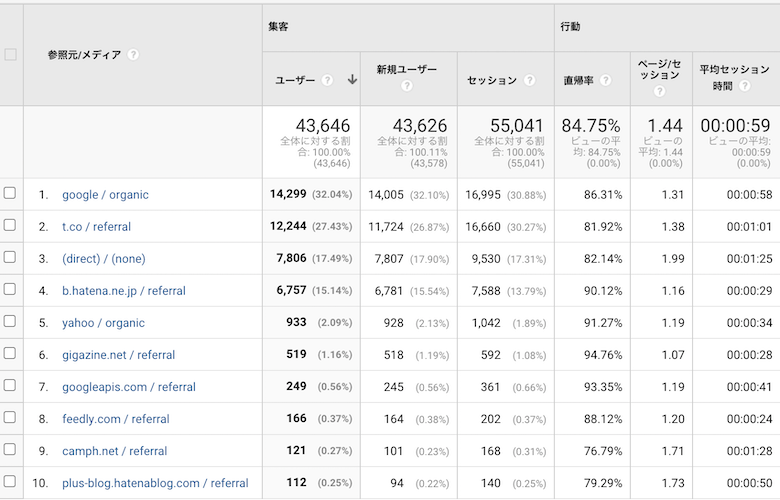Toggle the select-all checkbox in header
Viewport: 780px width, 500px height.
[x=11, y=55]
